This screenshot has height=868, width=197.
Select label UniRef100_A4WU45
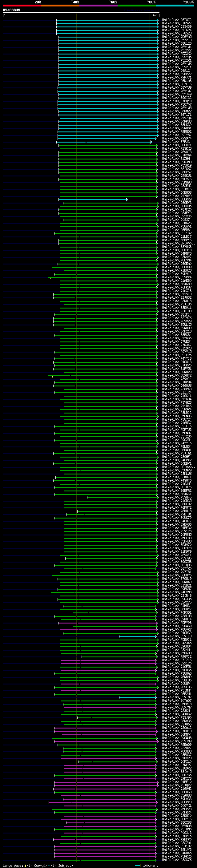[177, 853]
